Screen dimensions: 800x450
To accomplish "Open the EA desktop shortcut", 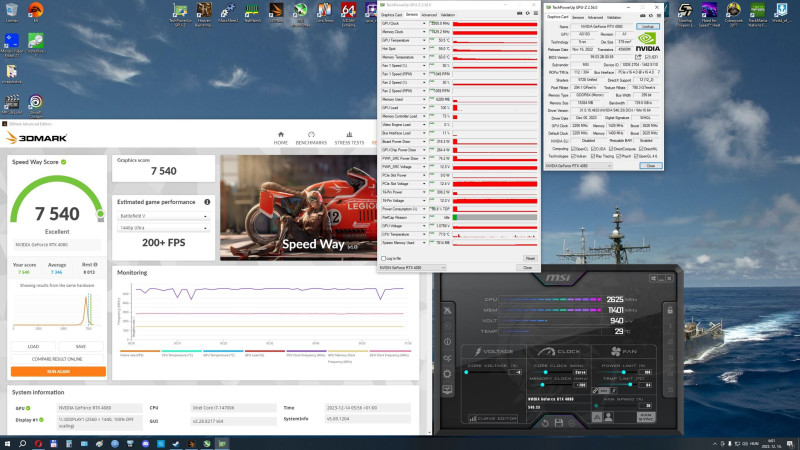I will pos(36,13).
